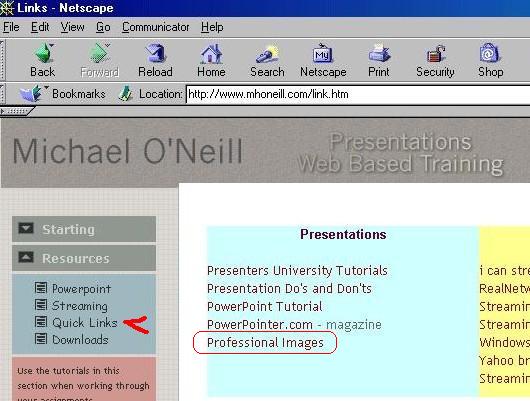Click the Presentations column heading
The width and height of the screenshot is (530, 401).
click(x=343, y=234)
